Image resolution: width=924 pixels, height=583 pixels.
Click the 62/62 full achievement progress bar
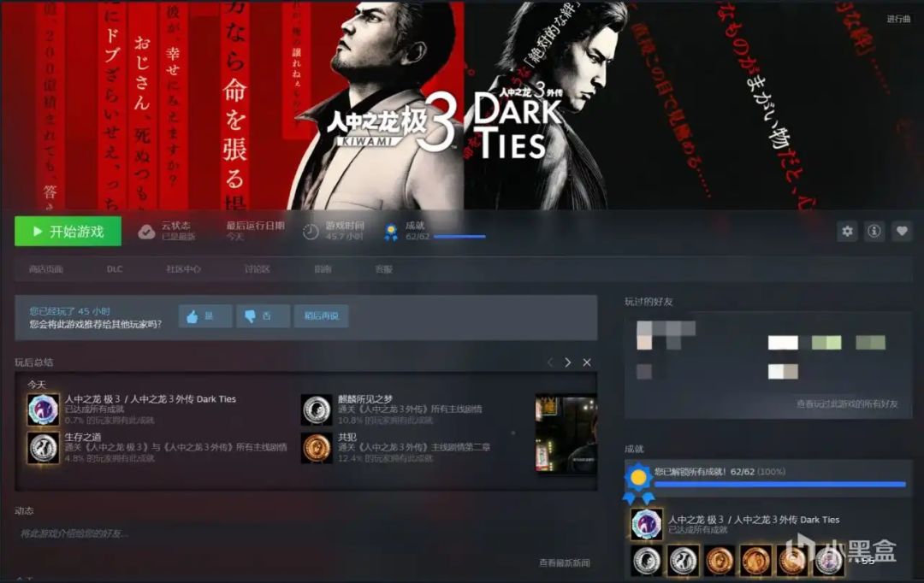pos(779,485)
